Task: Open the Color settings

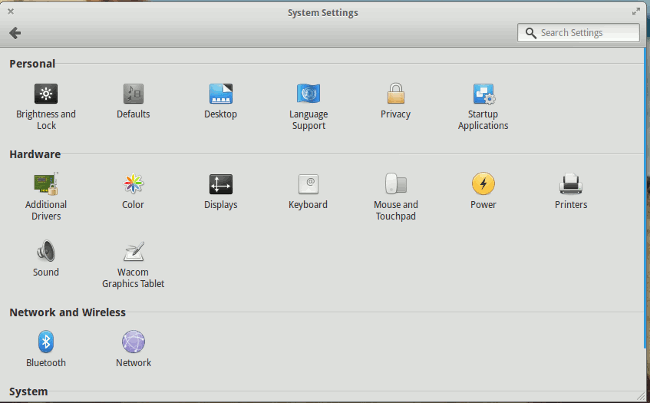Action: pyautogui.click(x=133, y=185)
